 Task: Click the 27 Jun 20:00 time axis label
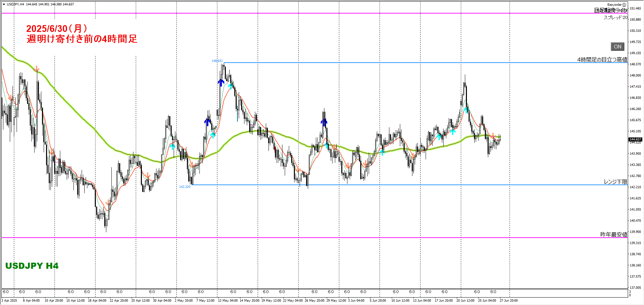509,301
